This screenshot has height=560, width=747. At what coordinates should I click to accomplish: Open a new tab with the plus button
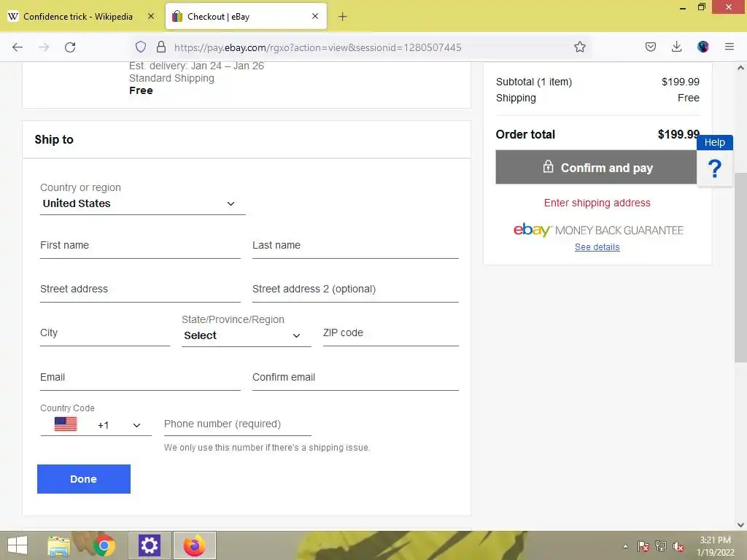point(343,17)
